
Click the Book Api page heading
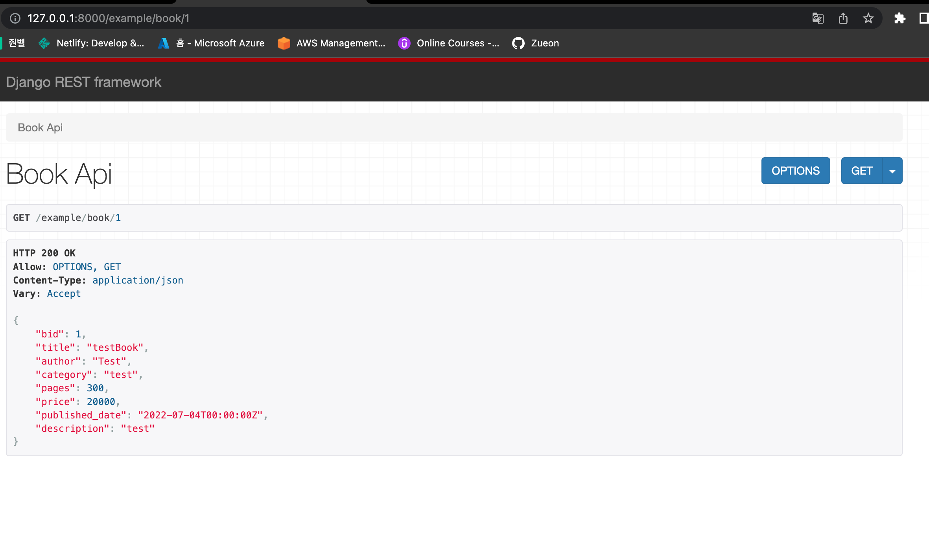[x=59, y=174]
